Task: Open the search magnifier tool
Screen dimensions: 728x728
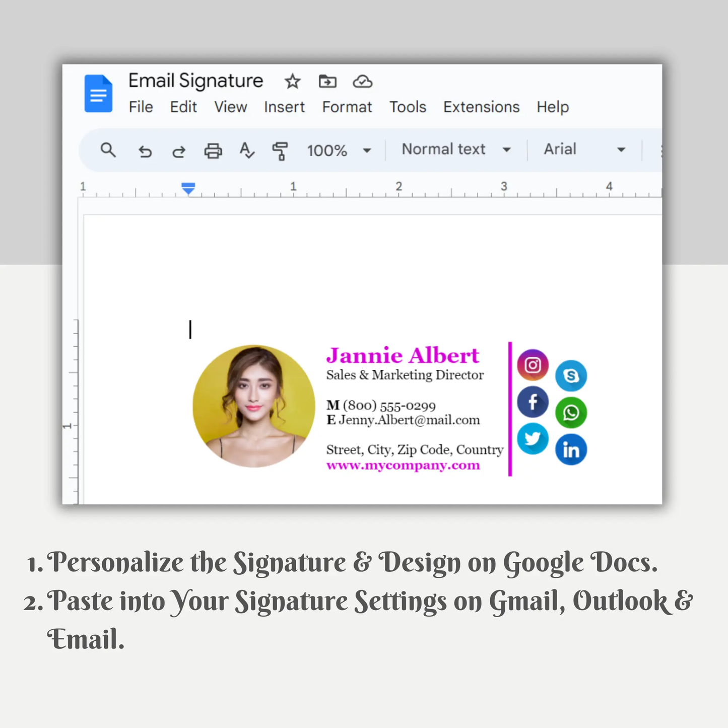Action: tap(108, 150)
